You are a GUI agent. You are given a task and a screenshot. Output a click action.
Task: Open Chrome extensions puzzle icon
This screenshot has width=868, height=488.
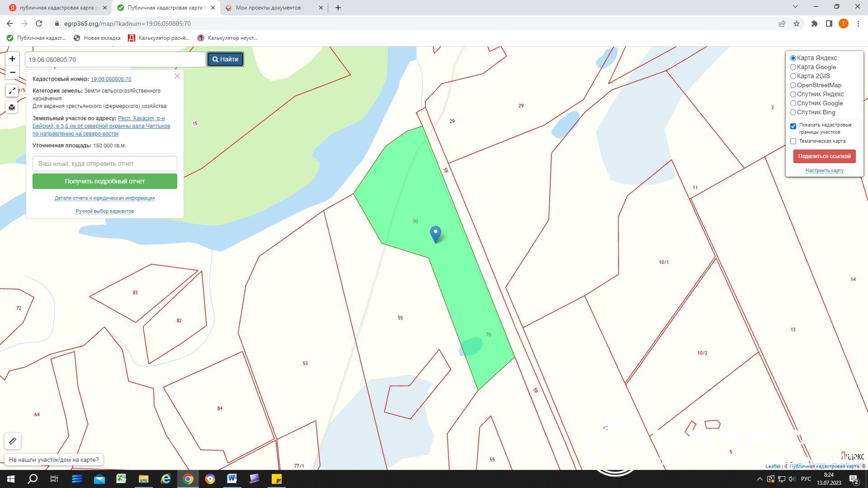tap(814, 23)
